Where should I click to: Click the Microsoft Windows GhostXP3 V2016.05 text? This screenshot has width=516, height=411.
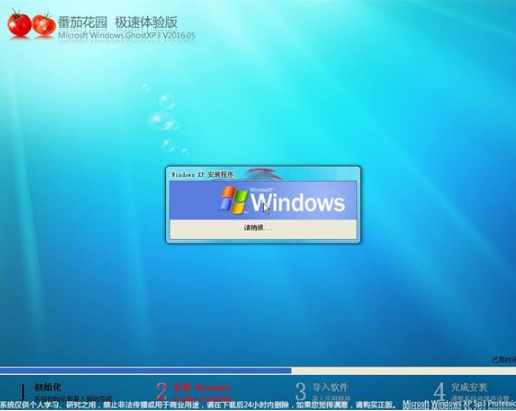tap(127, 35)
